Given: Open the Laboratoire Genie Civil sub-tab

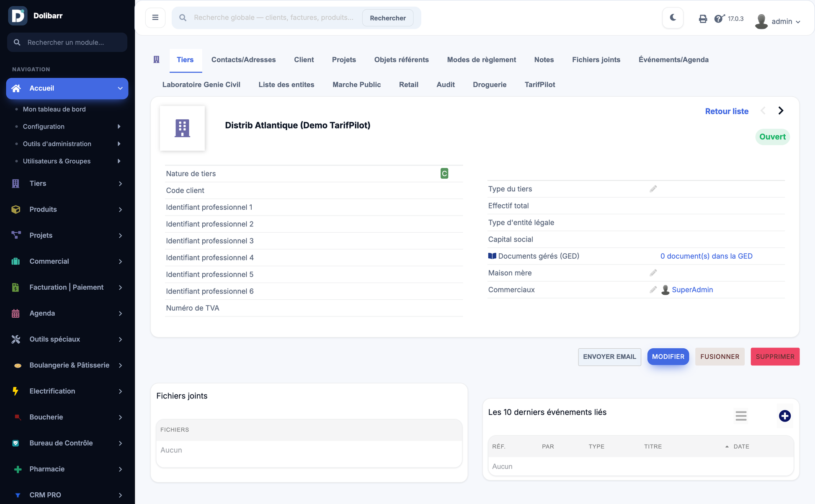Looking at the screenshot, I should 201,85.
